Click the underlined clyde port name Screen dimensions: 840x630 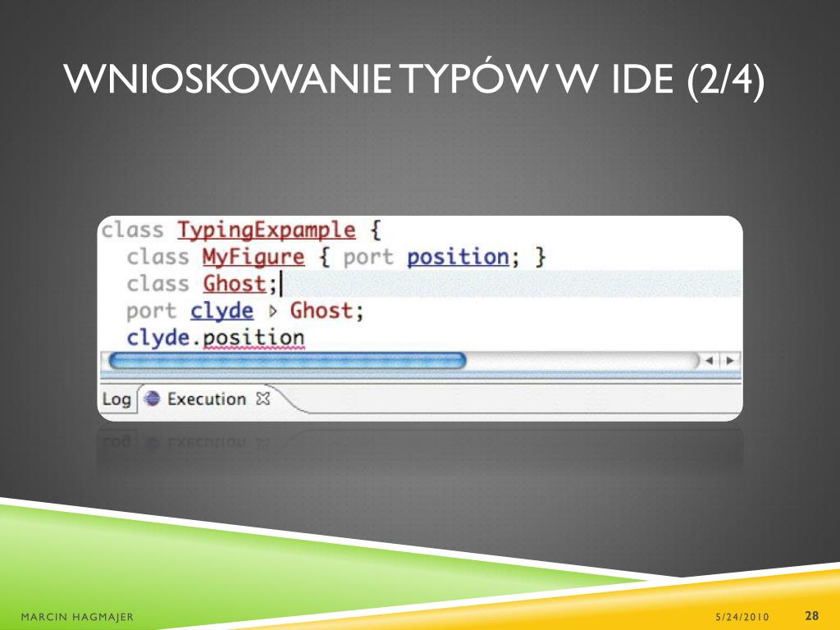point(221,311)
